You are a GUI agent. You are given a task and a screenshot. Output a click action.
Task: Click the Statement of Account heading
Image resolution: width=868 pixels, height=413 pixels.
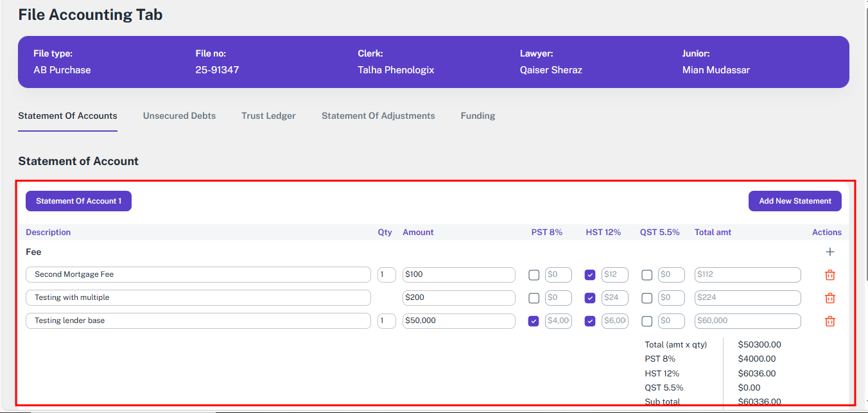pyautogui.click(x=78, y=161)
